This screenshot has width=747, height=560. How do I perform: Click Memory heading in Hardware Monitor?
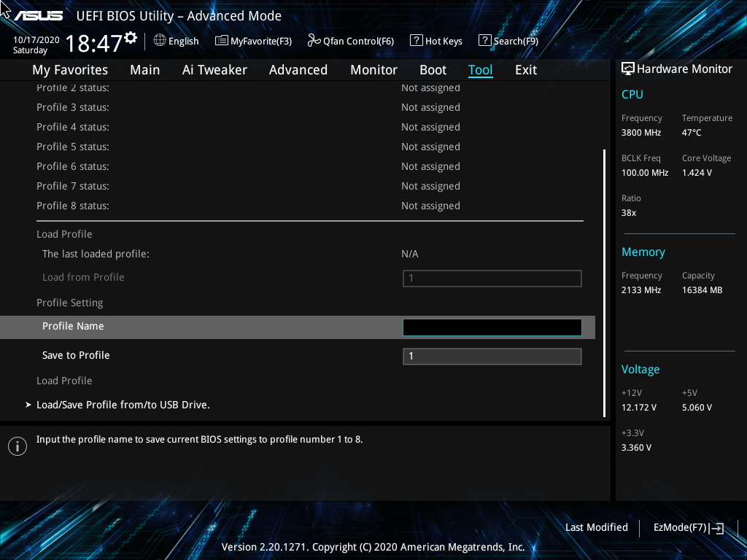pyautogui.click(x=643, y=252)
